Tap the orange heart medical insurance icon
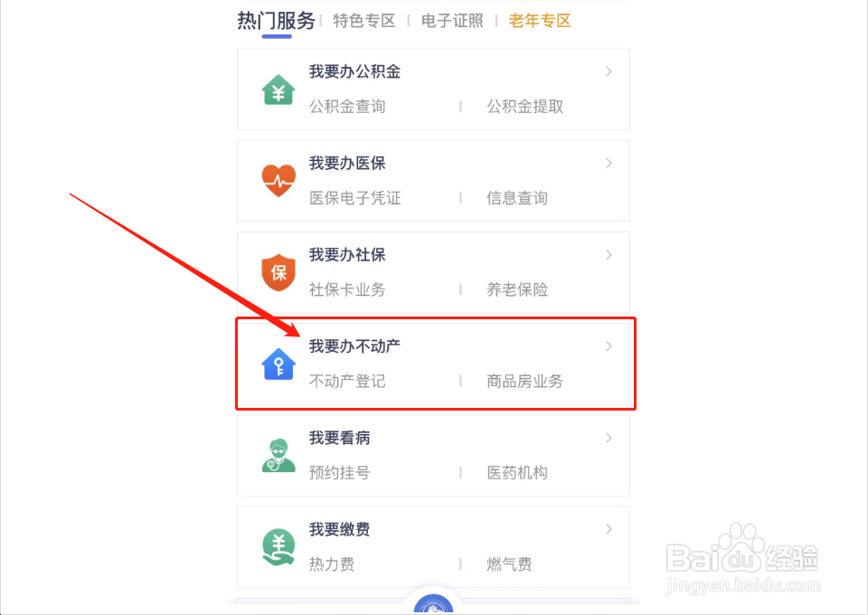Screen dimensions: 868x615 coord(278,181)
